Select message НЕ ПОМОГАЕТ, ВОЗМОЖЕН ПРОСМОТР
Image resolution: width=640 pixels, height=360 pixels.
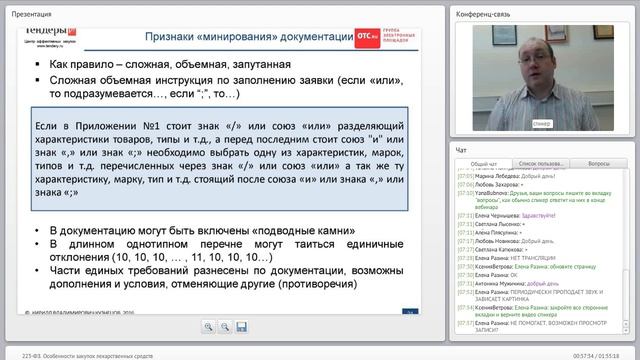(533, 326)
